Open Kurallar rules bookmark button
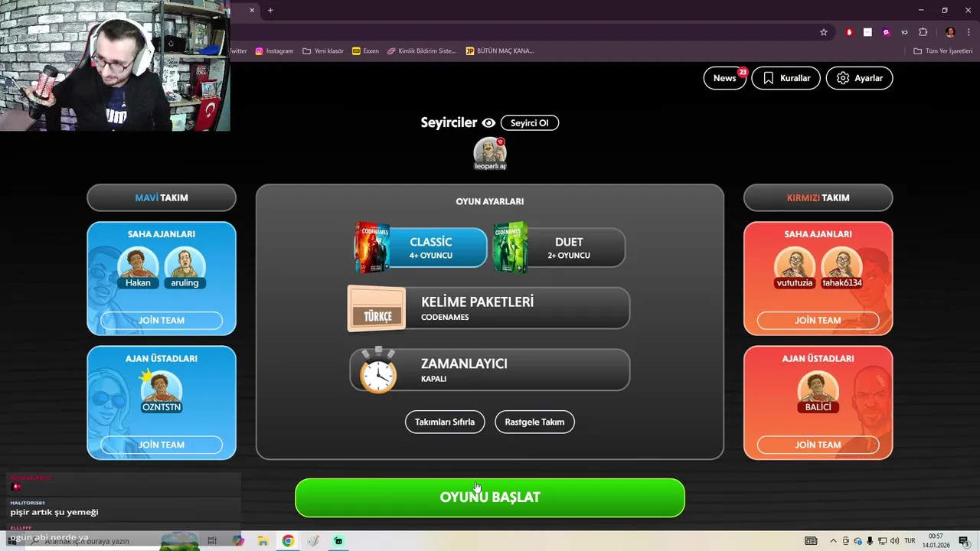The width and height of the screenshot is (980, 551). point(786,78)
